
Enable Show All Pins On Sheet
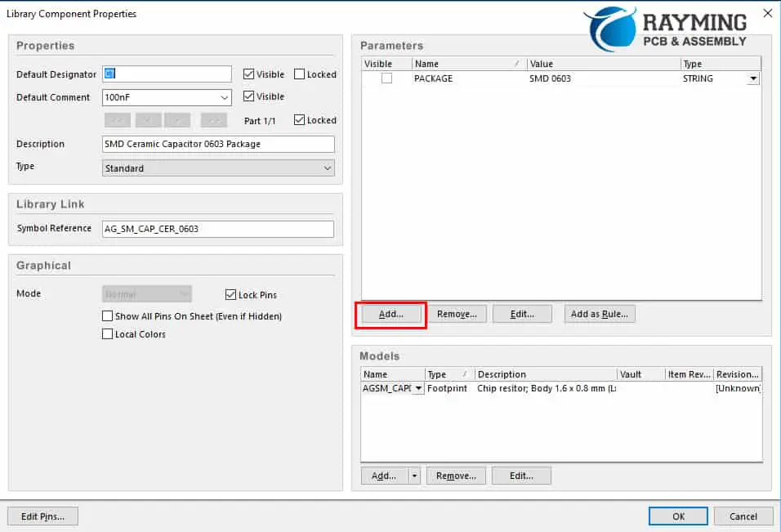[x=107, y=316]
